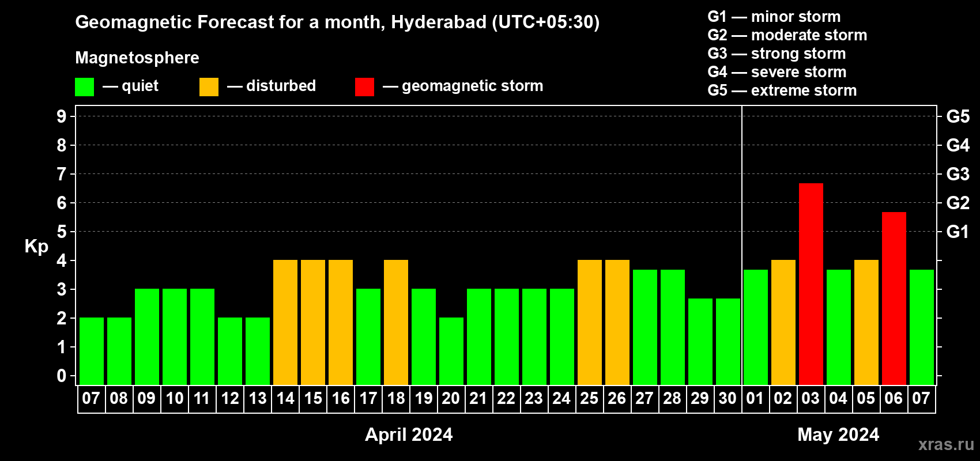Click the green bar for April 20

click(x=451, y=352)
